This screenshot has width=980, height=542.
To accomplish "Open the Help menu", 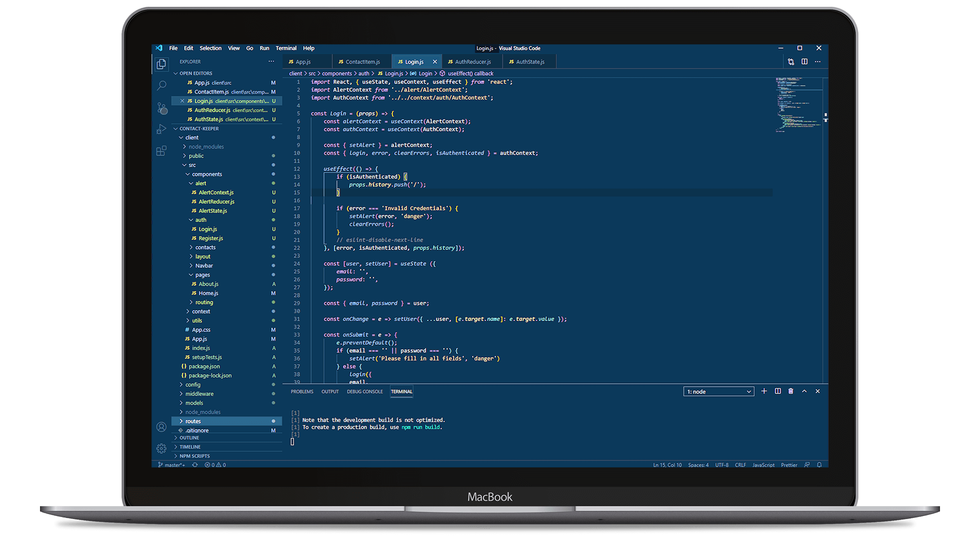I will tap(309, 48).
